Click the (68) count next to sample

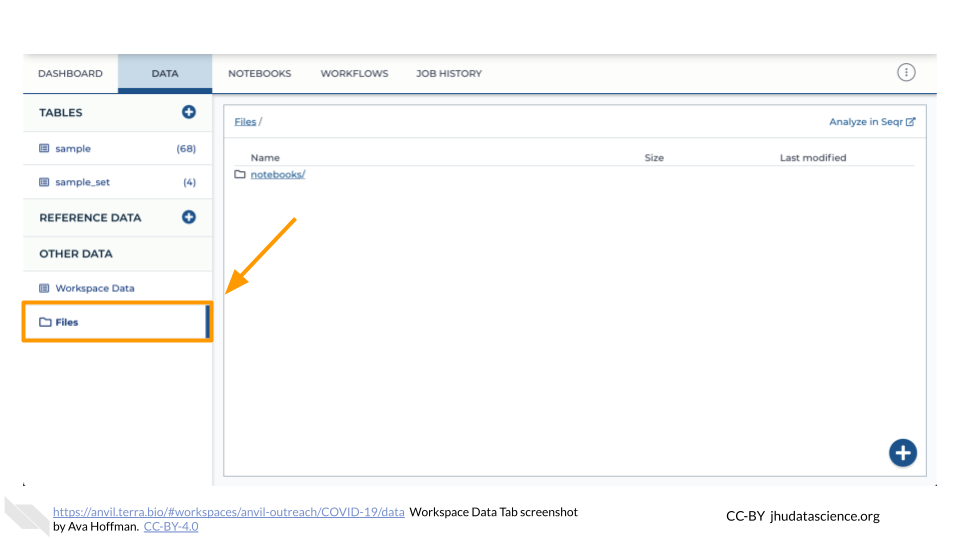[186, 149]
